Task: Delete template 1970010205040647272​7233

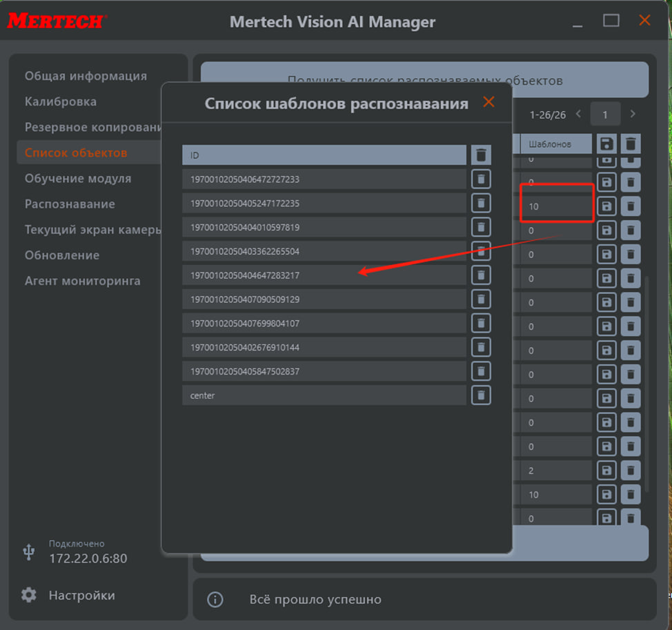Action: click(x=481, y=179)
